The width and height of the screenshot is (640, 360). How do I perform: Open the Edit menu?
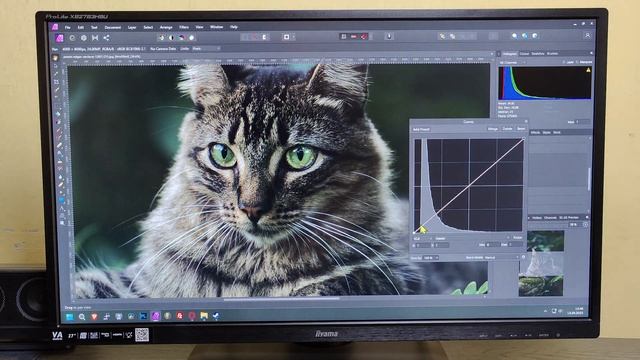[x=80, y=27]
